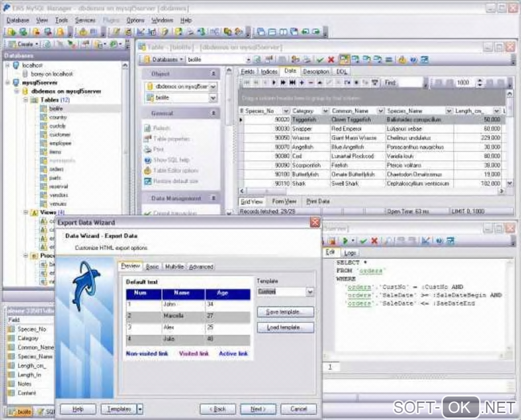Screen dimensions: 521x420
Task: Open the Templates button dropdown arrow
Action: tap(140, 409)
